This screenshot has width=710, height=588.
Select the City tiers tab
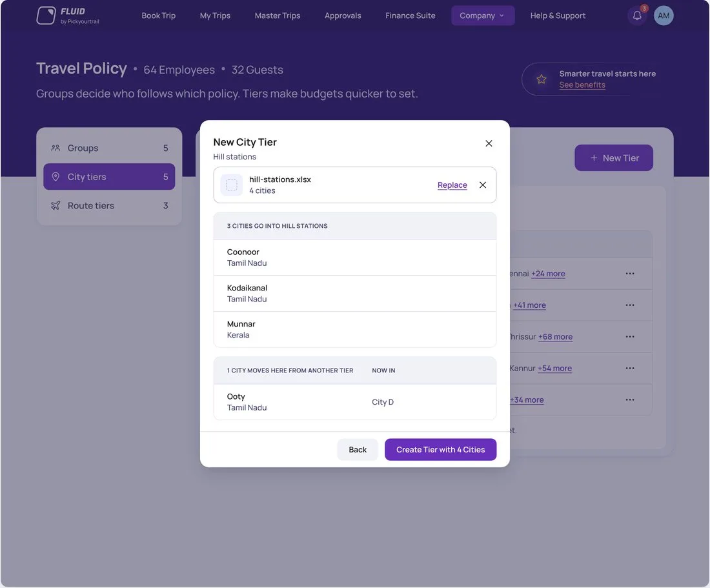109,177
